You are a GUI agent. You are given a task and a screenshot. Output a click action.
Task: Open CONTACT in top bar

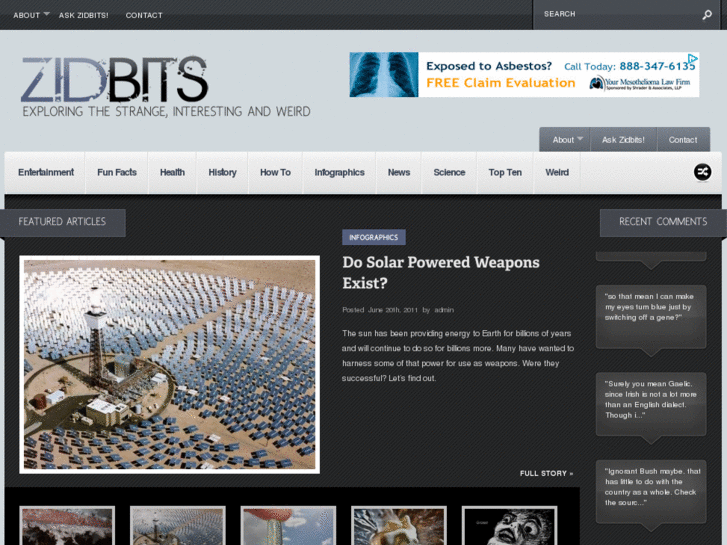(x=144, y=15)
